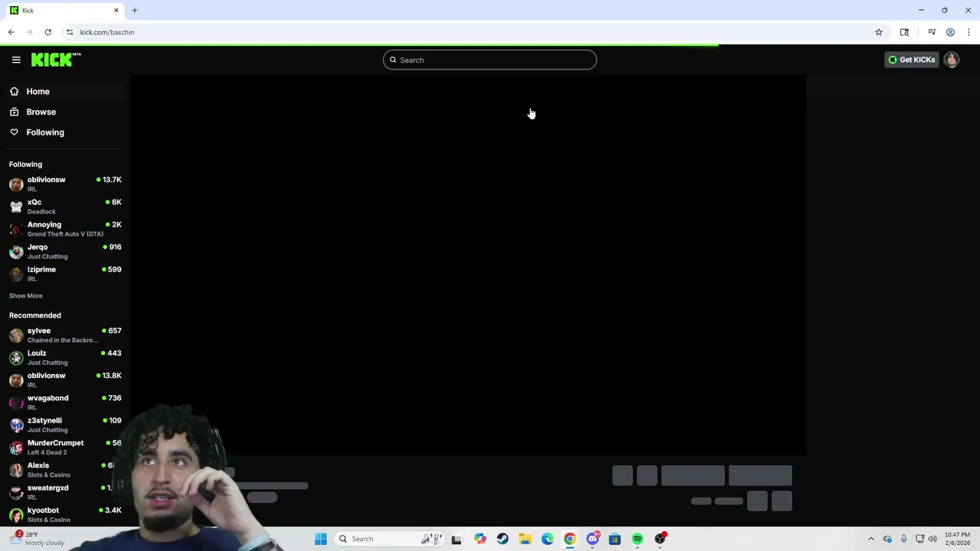
Task: Open Microsoft Edge from the taskbar
Action: coord(547,539)
